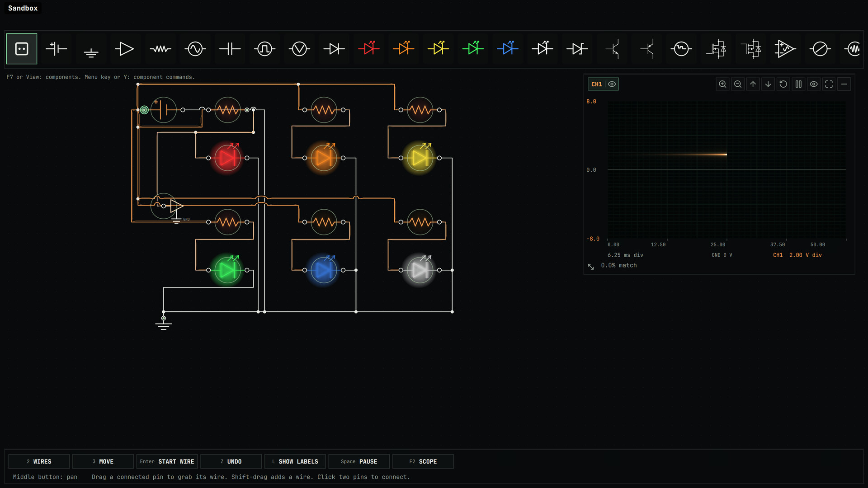The image size is (868, 488).
Task: Select the white LED from the toolbar
Action: point(542,49)
